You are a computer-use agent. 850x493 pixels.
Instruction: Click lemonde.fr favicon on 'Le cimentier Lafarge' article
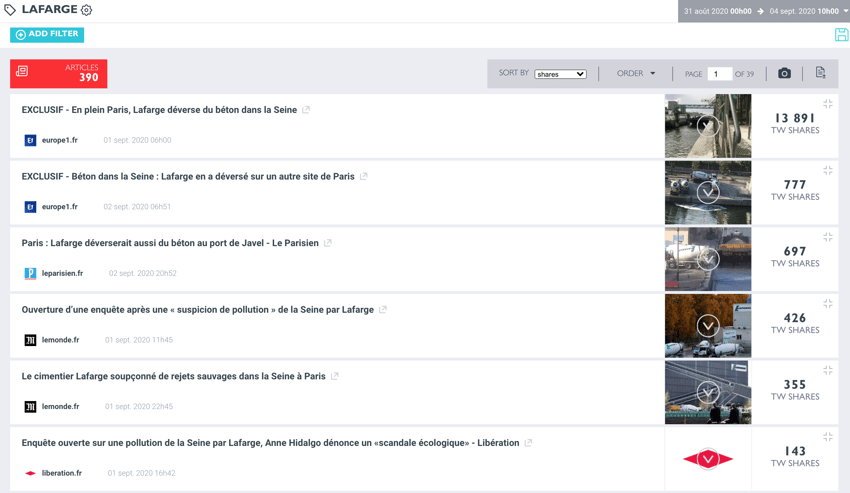pos(30,407)
